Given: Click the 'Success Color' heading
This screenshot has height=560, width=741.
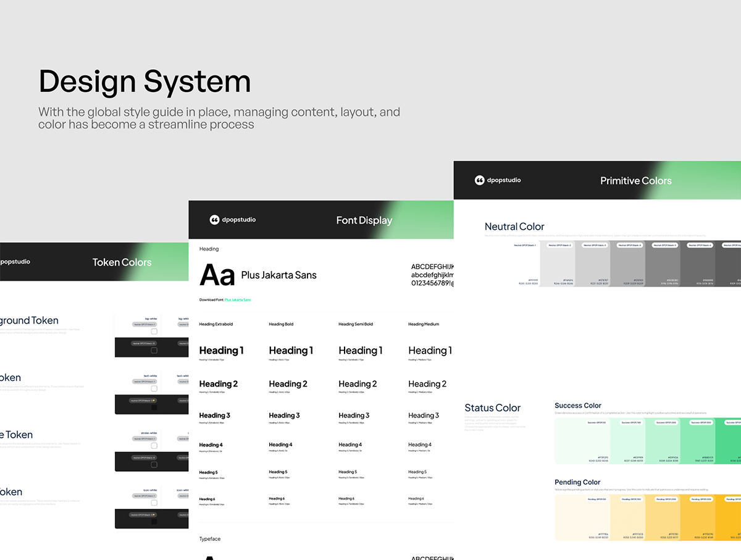Looking at the screenshot, I should [x=578, y=406].
